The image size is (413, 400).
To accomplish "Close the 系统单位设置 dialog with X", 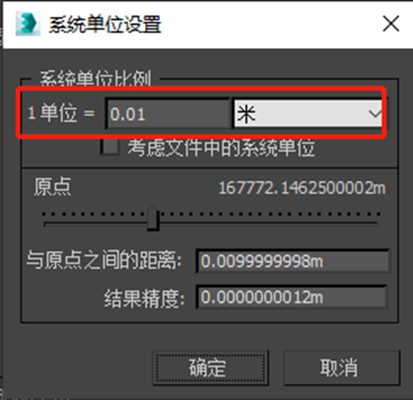I will (x=391, y=24).
